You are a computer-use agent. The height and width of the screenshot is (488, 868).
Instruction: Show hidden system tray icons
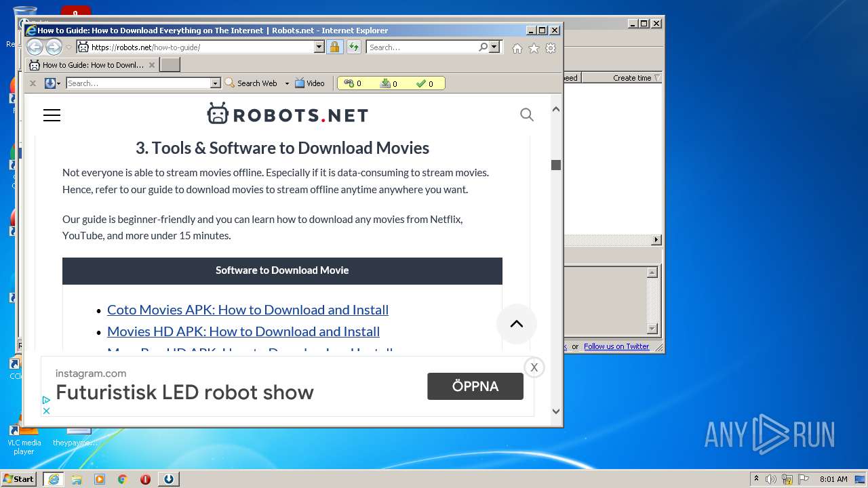click(x=756, y=479)
